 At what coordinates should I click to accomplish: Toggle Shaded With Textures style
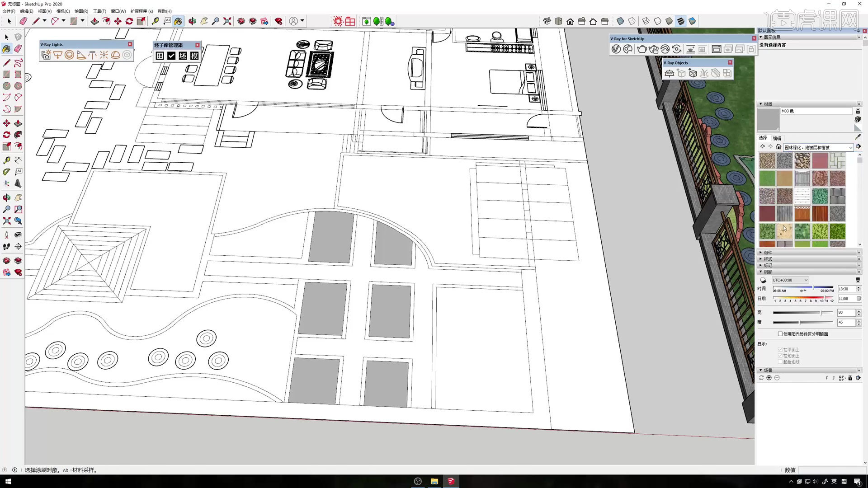pyautogui.click(x=680, y=21)
